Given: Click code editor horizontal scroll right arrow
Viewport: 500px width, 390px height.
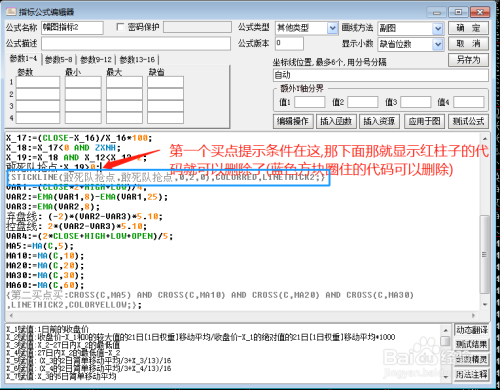Looking at the screenshot, I should (x=473, y=315).
